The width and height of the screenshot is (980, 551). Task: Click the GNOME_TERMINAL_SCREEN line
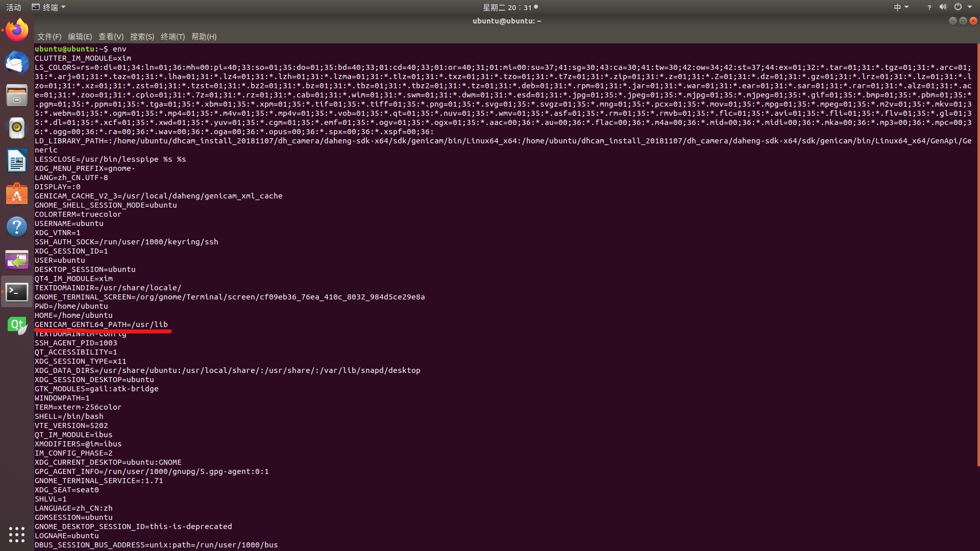coord(230,297)
